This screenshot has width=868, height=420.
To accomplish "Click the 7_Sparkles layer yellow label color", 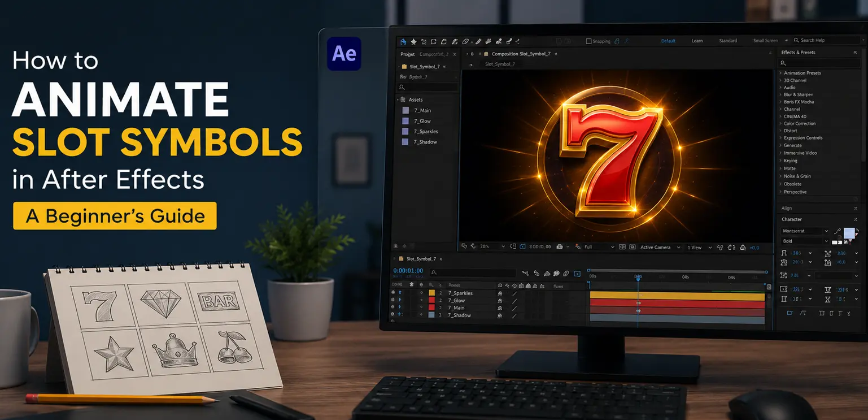I will [x=432, y=293].
